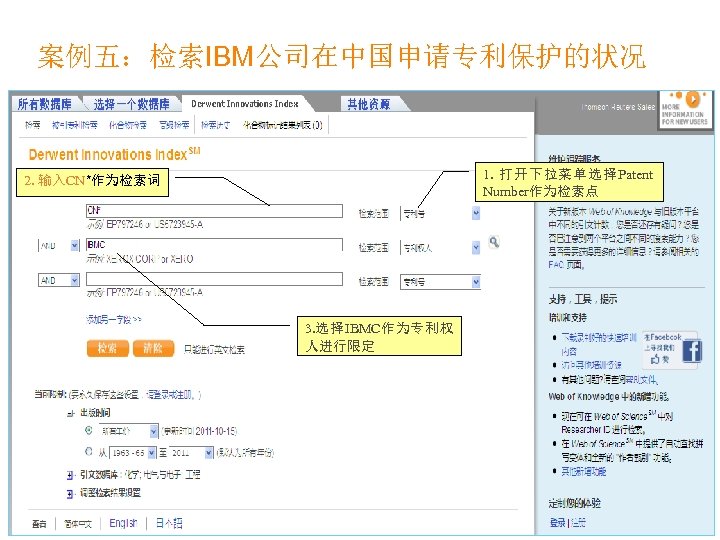Switch to the 选择一个数据库 tab
720x540 pixels.
click(x=131, y=104)
